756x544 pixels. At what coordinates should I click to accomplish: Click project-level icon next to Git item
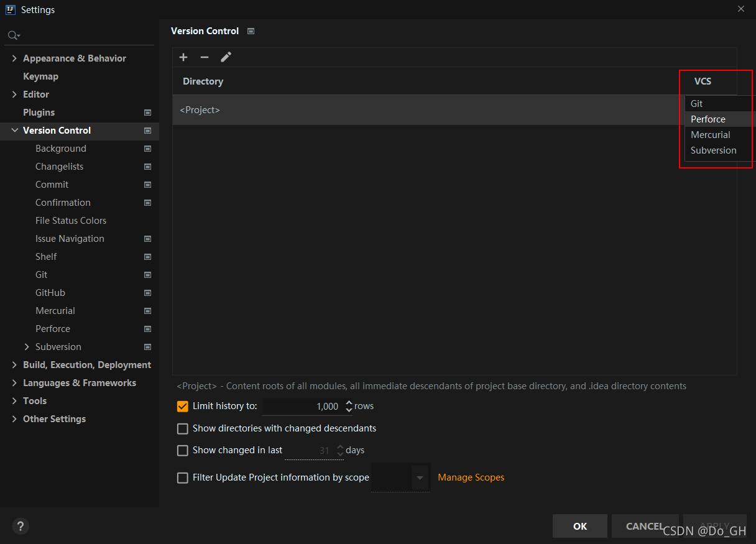coord(147,275)
